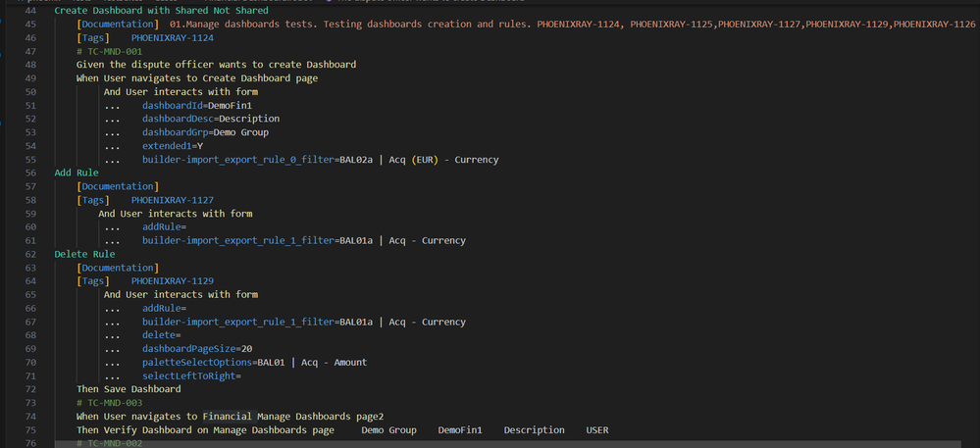The width and height of the screenshot is (980, 448).
Task: Click "Demo Group" argument on line 75
Action: [388, 430]
